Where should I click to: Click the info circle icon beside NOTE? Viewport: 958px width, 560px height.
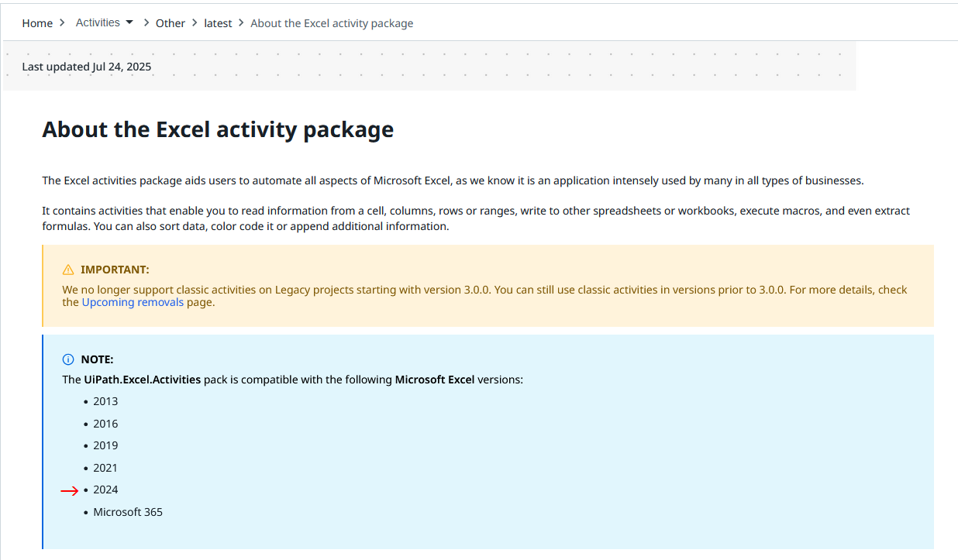[x=68, y=359]
